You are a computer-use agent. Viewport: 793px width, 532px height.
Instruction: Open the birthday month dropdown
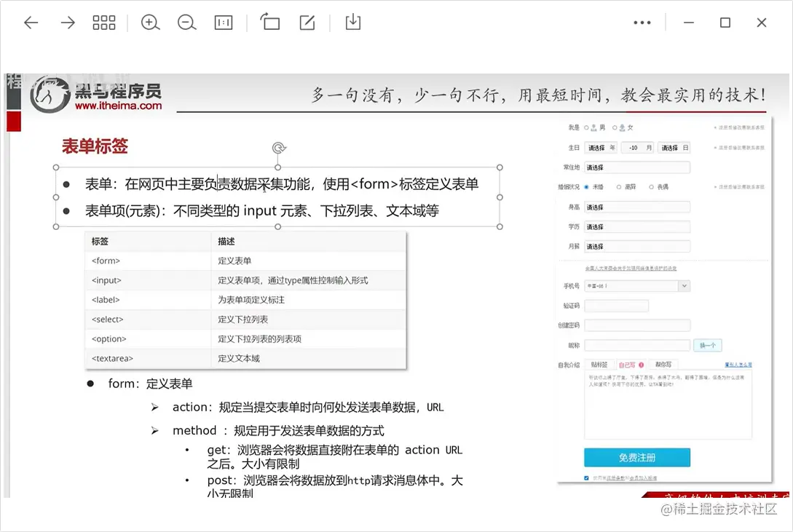click(x=637, y=148)
